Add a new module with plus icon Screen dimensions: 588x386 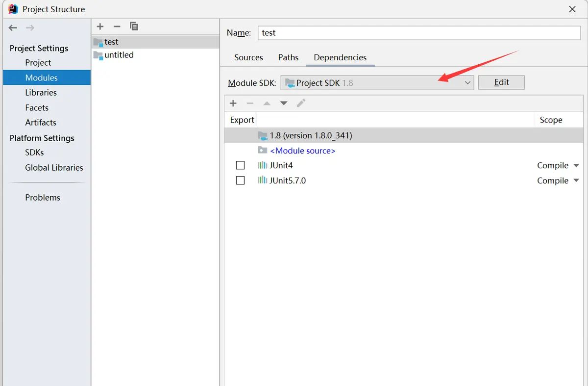coord(100,26)
